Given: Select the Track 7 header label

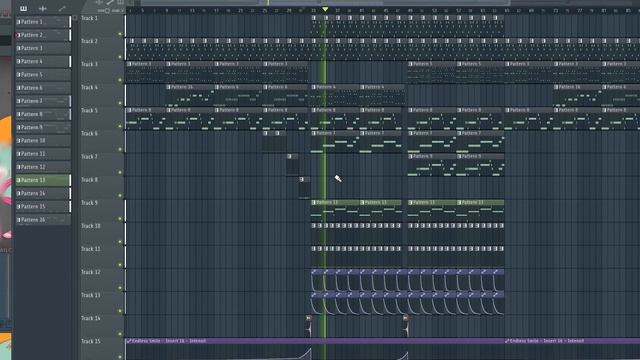Looking at the screenshot, I should point(89,157).
